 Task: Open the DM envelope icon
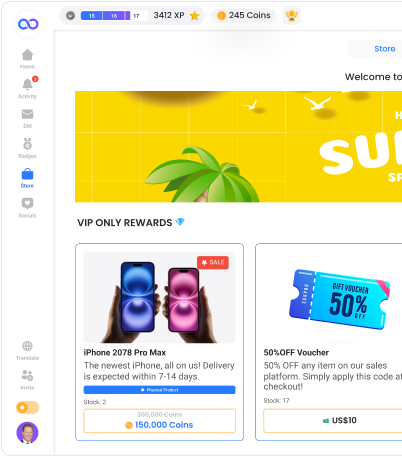[27, 114]
